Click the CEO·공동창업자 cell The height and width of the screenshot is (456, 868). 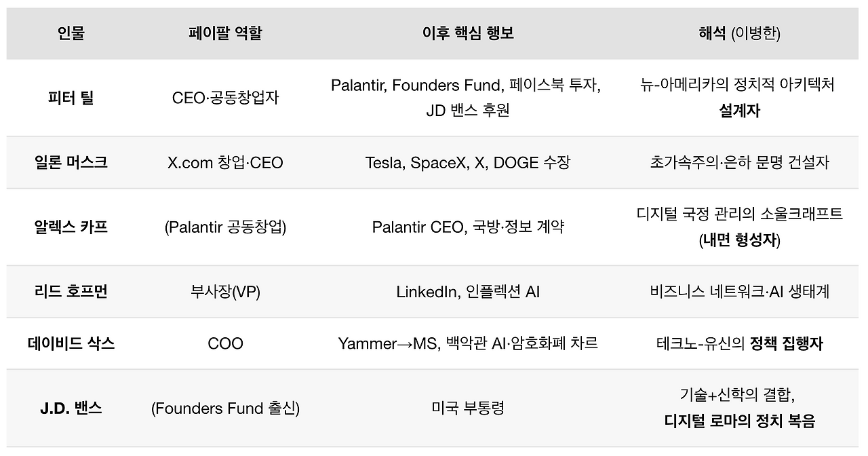coord(225,98)
